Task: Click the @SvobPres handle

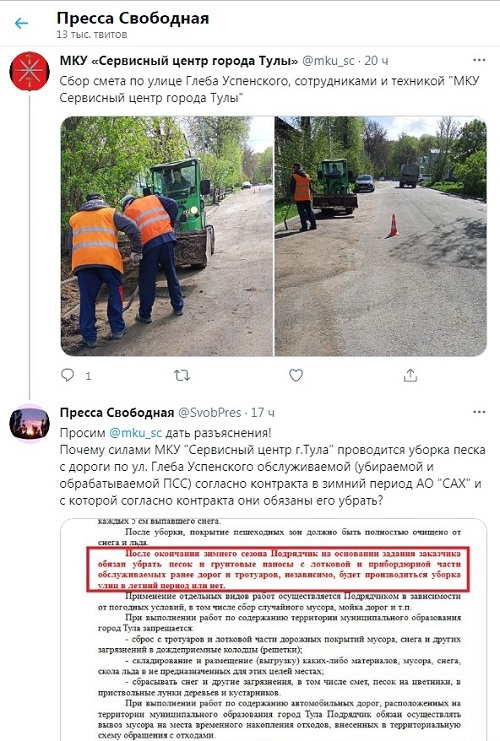Action: [x=209, y=413]
